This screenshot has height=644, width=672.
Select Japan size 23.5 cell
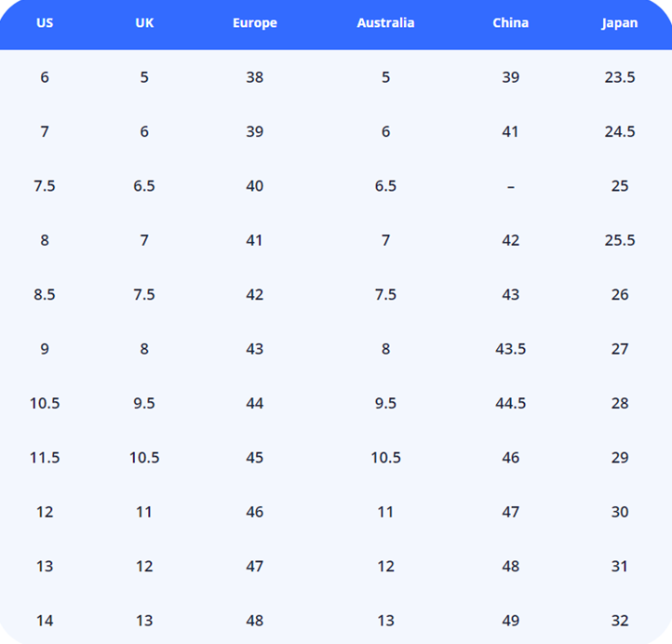click(x=620, y=77)
